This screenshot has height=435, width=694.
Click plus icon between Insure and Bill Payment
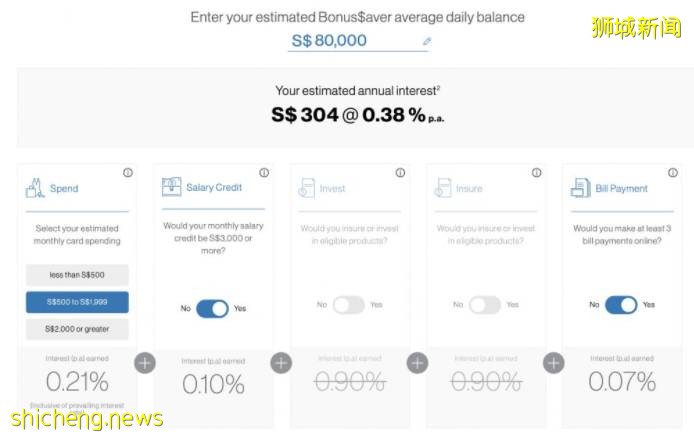click(x=553, y=362)
